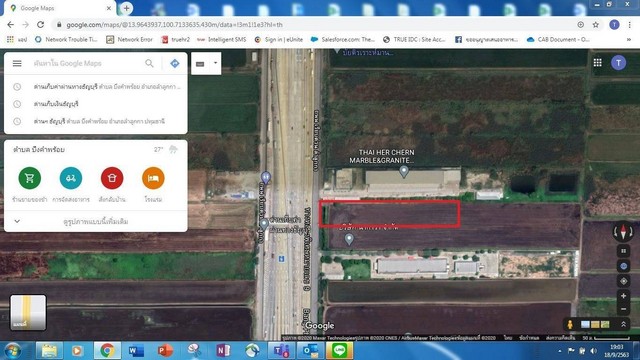Choose the orange hotels shortcut

[153, 178]
